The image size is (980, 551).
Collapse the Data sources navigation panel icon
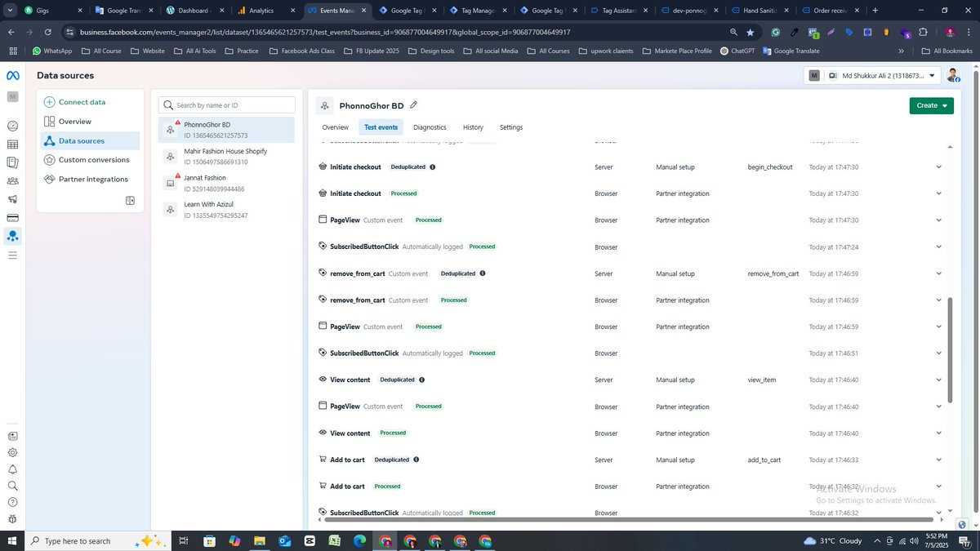[130, 201]
